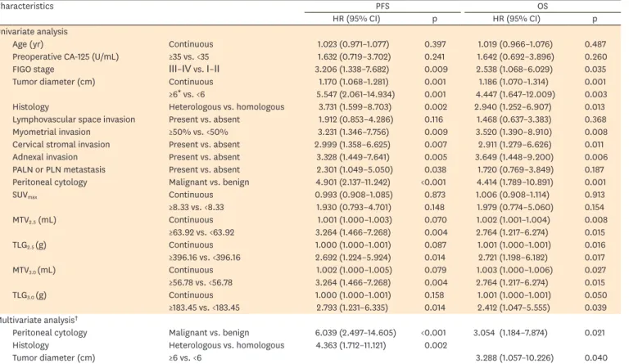Click multivariate OS 3.288 (1.057-10.226)
The image size is (629, 364).
(514, 357)
